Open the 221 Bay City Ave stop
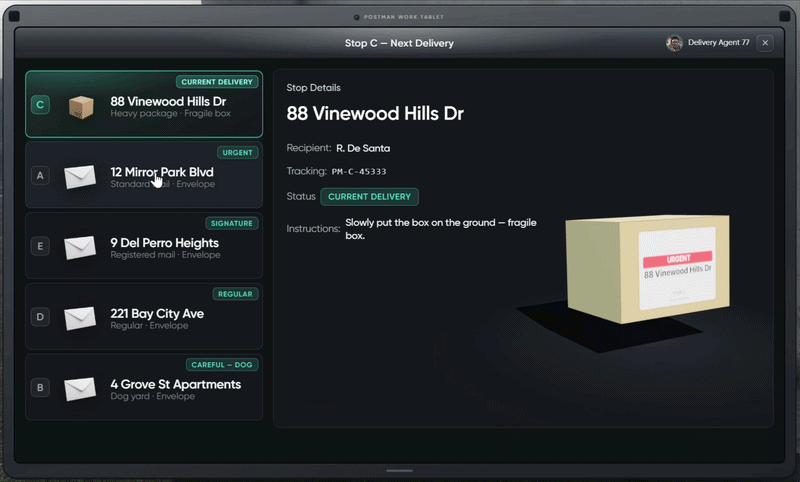Screen dimensions: 800x482 (x=144, y=316)
